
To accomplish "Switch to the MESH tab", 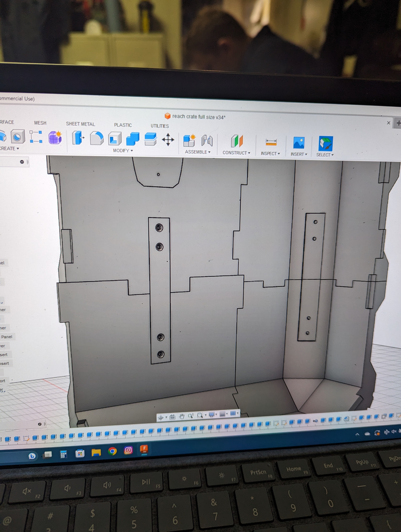I will [x=40, y=123].
